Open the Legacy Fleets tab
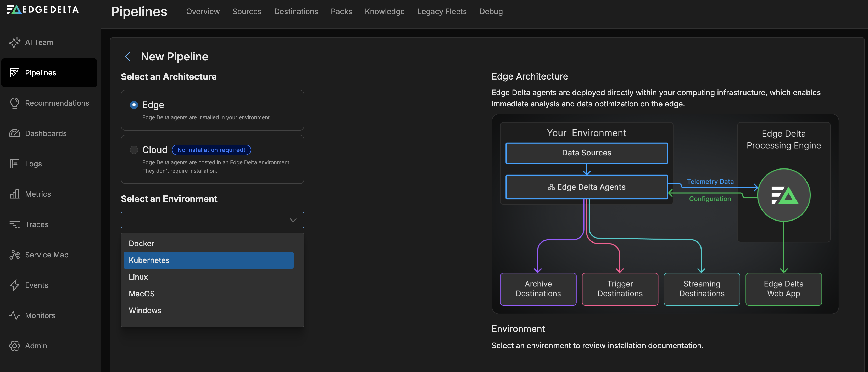Screen dimensions: 868x372 pyautogui.click(x=442, y=12)
